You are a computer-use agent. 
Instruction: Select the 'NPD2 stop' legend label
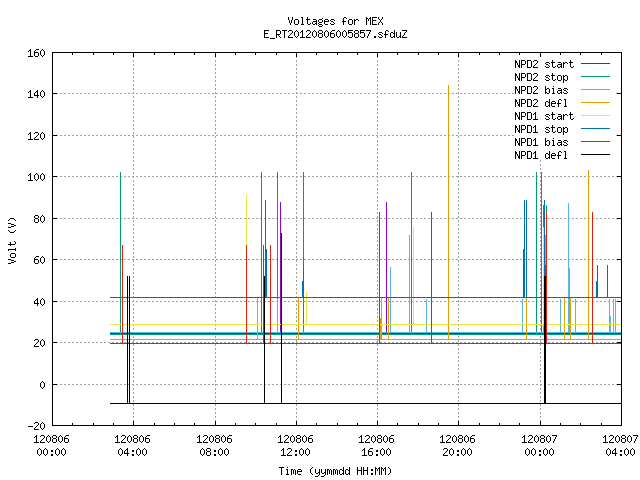point(541,77)
